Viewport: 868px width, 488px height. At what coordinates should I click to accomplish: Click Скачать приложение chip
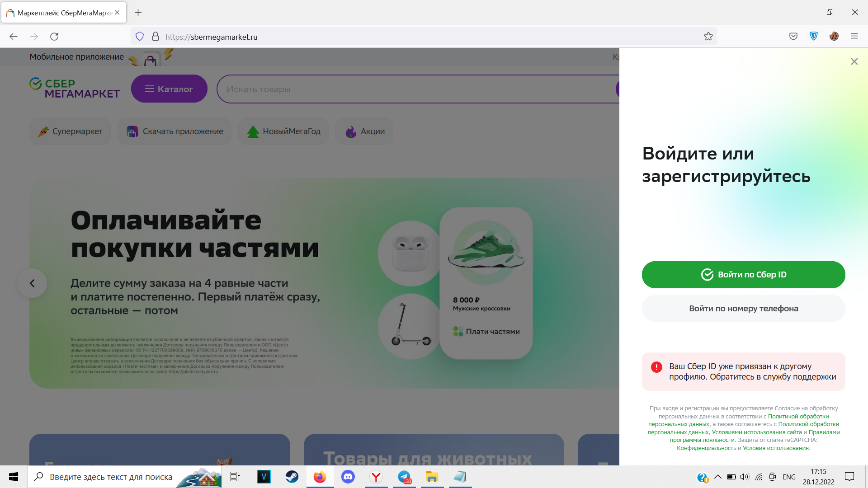175,131
